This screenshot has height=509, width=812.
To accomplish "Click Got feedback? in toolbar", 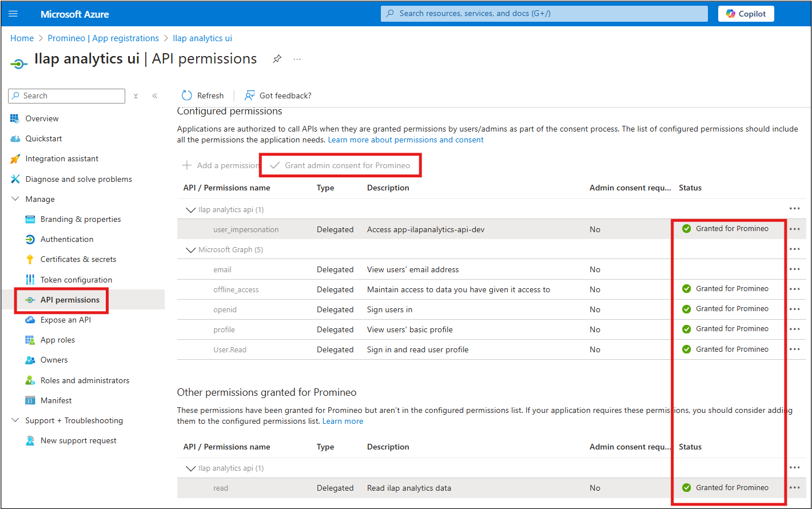I will coord(278,96).
